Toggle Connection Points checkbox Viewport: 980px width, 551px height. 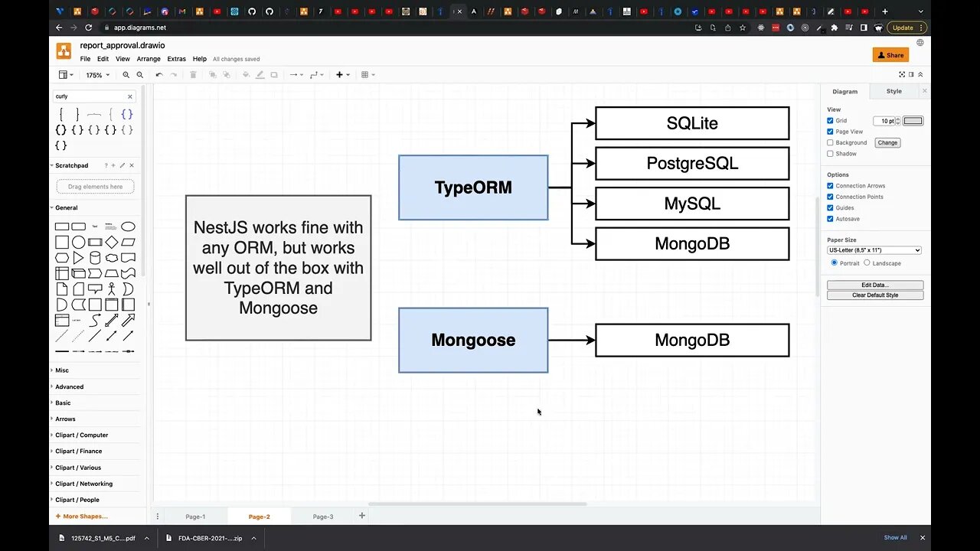click(x=830, y=197)
